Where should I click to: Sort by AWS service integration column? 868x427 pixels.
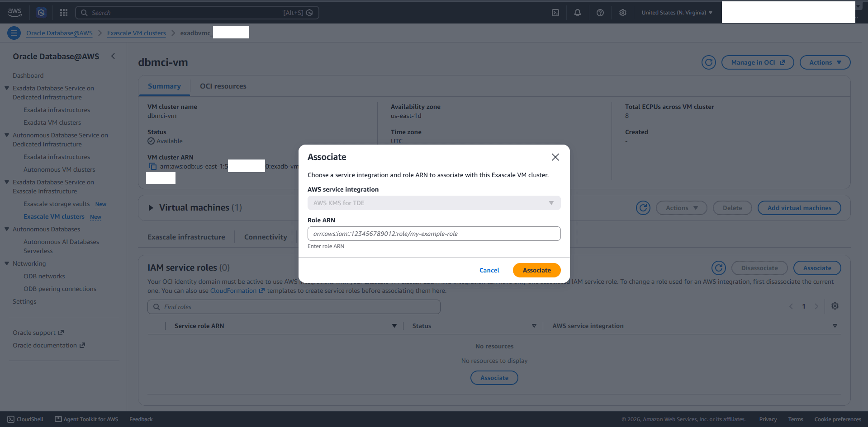tap(835, 326)
